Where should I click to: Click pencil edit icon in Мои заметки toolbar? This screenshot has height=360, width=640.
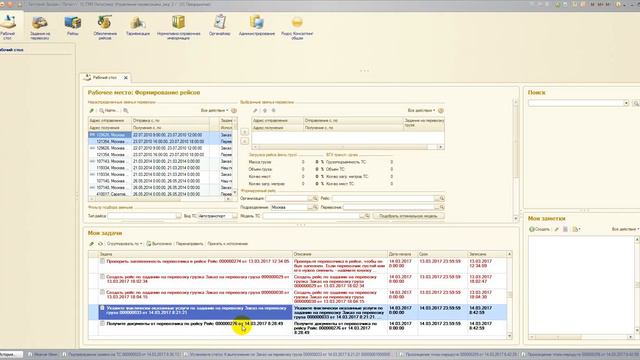pyautogui.click(x=556, y=229)
